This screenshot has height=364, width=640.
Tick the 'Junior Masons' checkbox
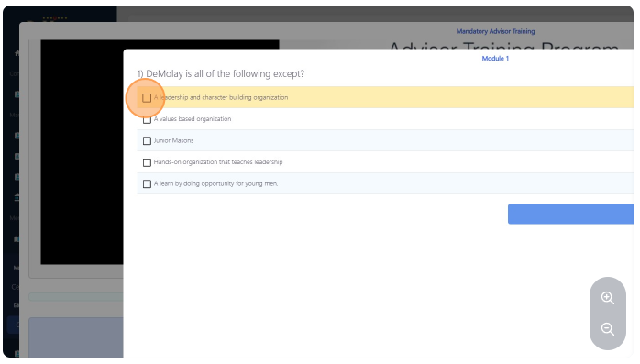pyautogui.click(x=147, y=141)
